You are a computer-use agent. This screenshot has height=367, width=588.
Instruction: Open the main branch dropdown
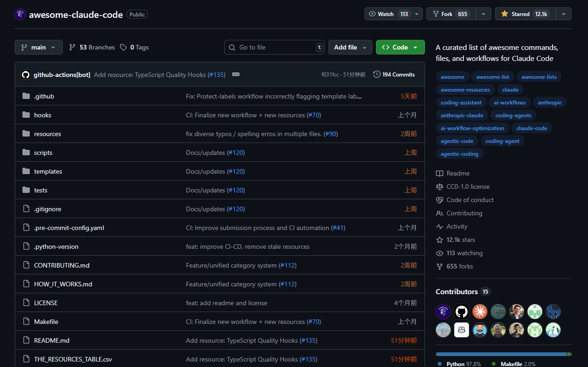[38, 47]
